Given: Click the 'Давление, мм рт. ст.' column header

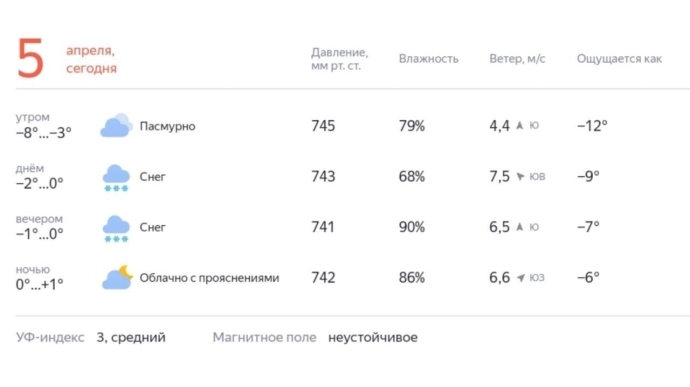Looking at the screenshot, I should [339, 59].
